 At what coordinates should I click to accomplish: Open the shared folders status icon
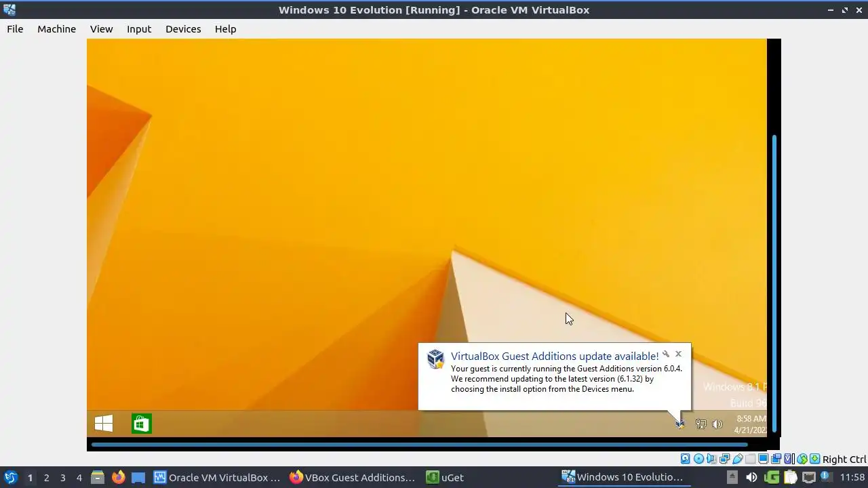[750, 459]
